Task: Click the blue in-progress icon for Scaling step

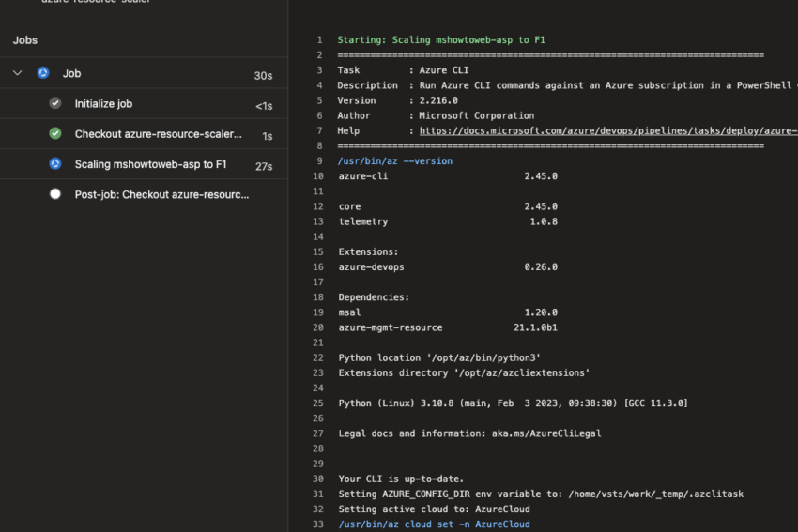Action: point(55,164)
